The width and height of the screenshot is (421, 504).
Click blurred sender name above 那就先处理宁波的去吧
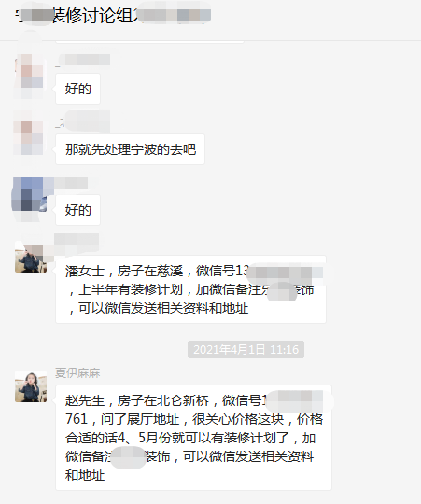pos(83,120)
